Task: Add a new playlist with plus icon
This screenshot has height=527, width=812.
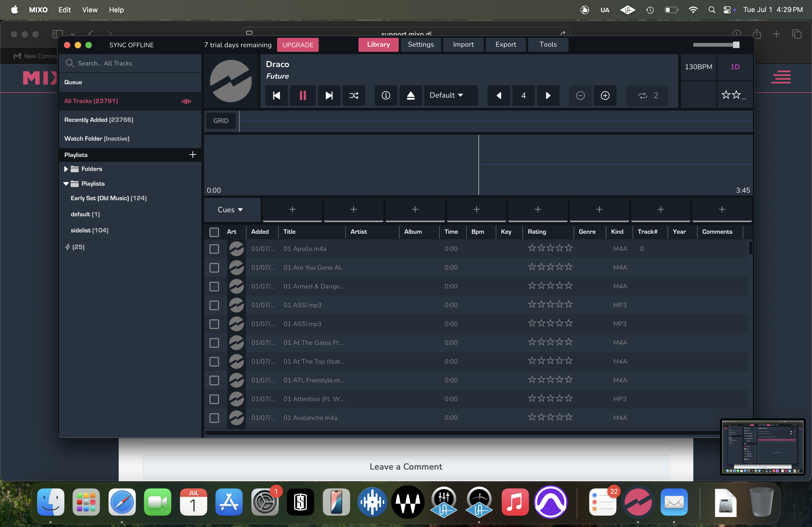Action: (x=193, y=155)
